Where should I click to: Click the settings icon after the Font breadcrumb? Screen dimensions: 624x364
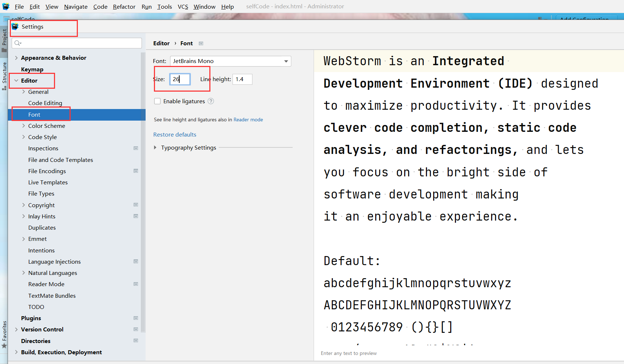[201, 43]
